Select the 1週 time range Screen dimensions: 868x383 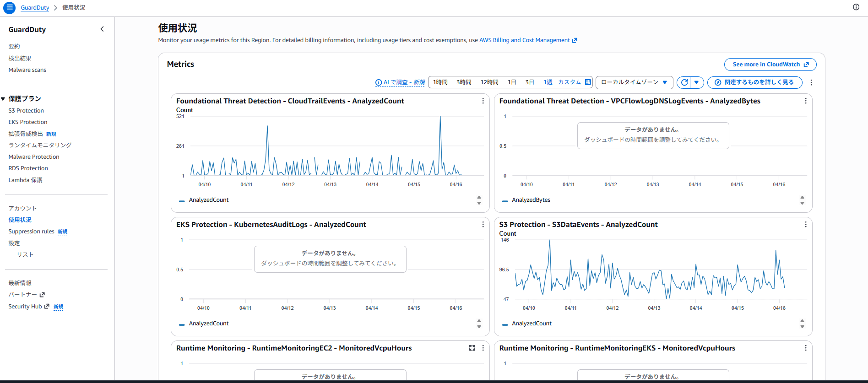(548, 82)
